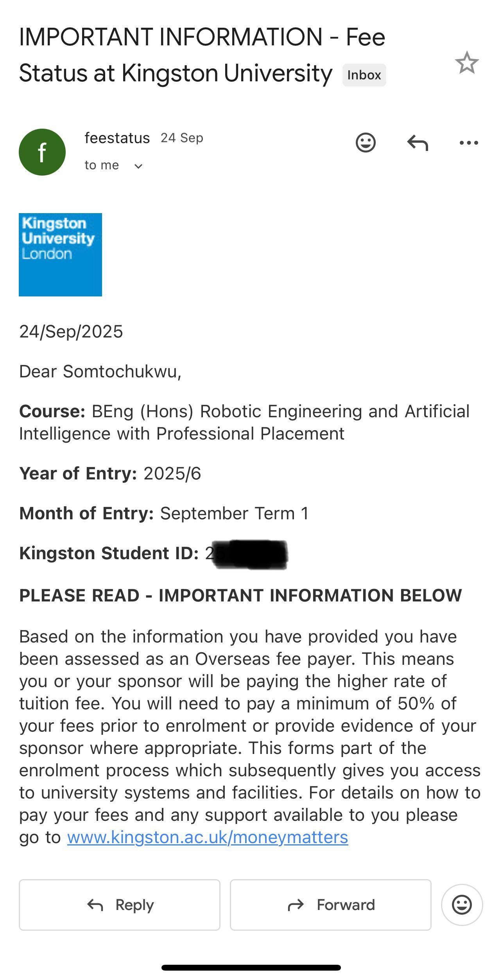
Task: Open the three-dot more options menu
Action: click(469, 143)
